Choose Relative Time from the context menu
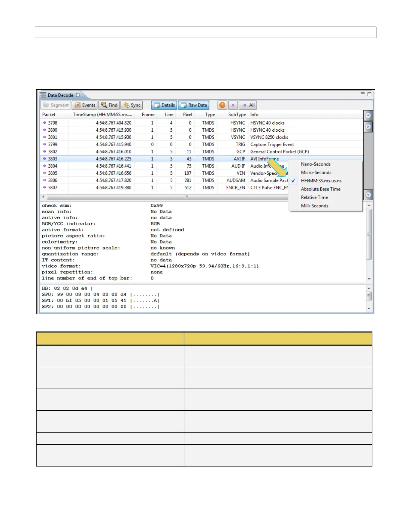The image size is (411, 532). (x=314, y=197)
